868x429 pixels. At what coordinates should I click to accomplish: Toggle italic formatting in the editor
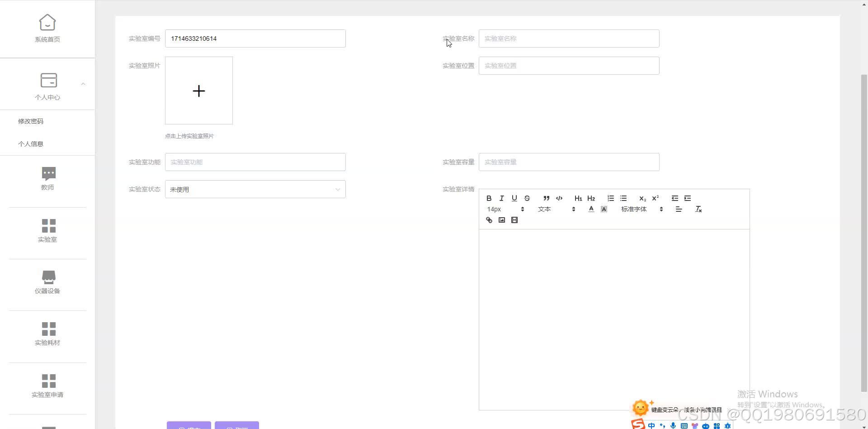coord(501,198)
